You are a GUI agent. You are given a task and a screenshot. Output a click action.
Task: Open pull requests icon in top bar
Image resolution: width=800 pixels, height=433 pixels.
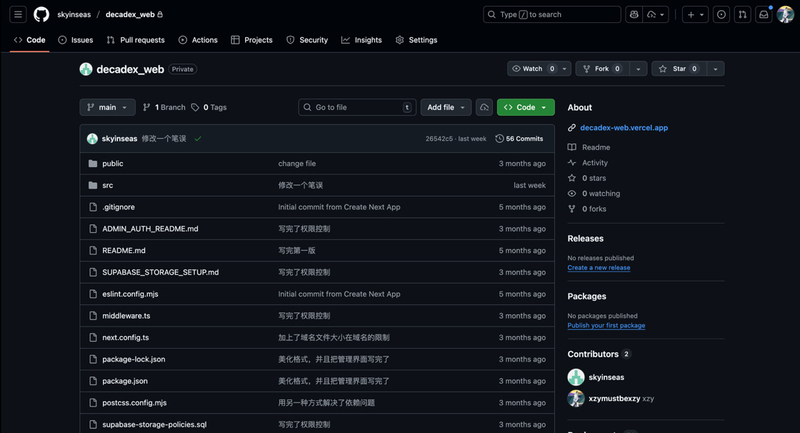click(x=743, y=15)
